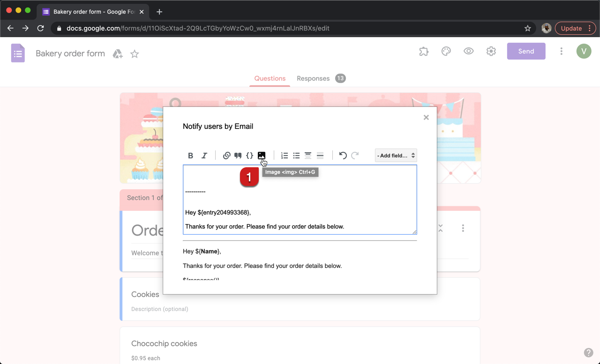Insert an image into the email

[262, 156]
